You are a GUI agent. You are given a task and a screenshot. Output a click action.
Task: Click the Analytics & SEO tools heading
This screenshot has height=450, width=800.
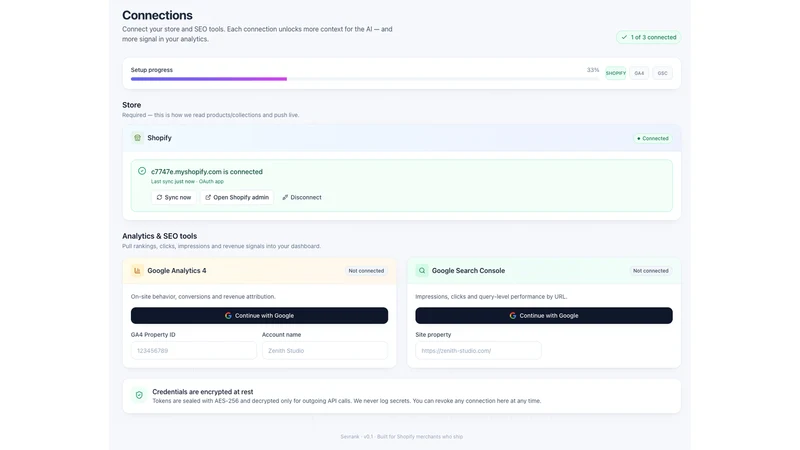pos(159,236)
